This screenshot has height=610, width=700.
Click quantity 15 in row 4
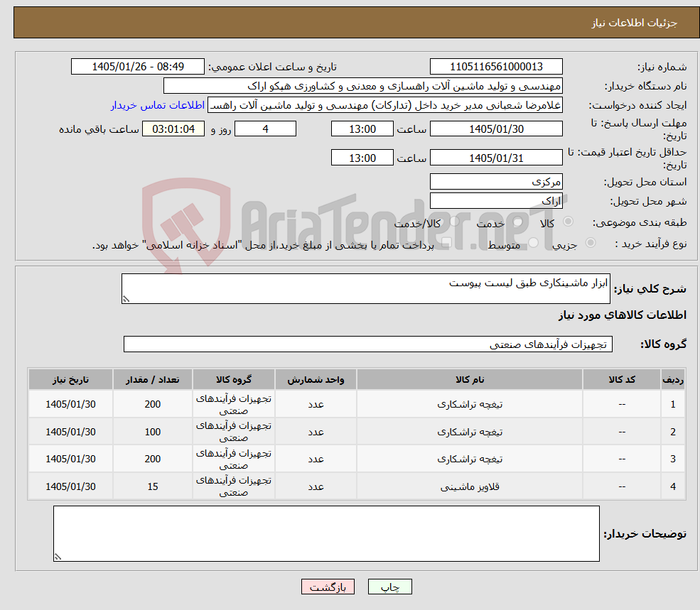[x=153, y=486]
